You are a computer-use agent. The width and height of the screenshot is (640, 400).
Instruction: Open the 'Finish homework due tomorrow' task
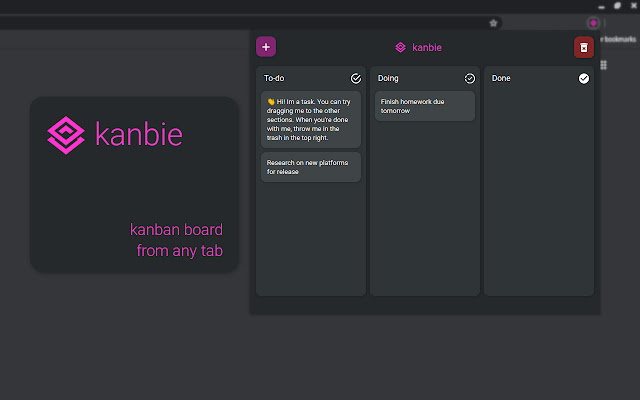click(425, 106)
